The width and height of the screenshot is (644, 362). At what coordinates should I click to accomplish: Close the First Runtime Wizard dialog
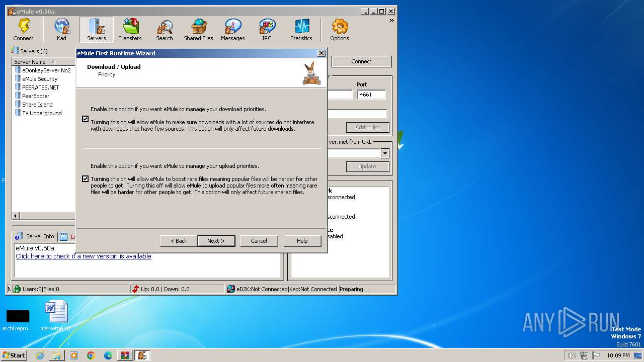click(x=321, y=53)
